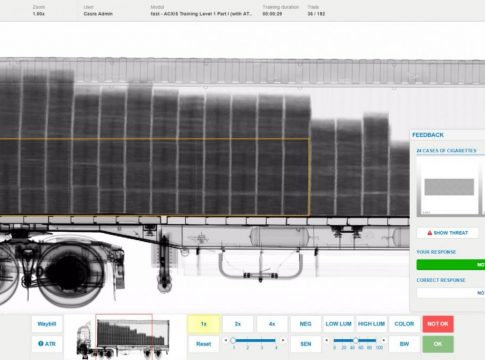Switch zoom to 4x
This screenshot has height=360, width=485.
(272, 324)
